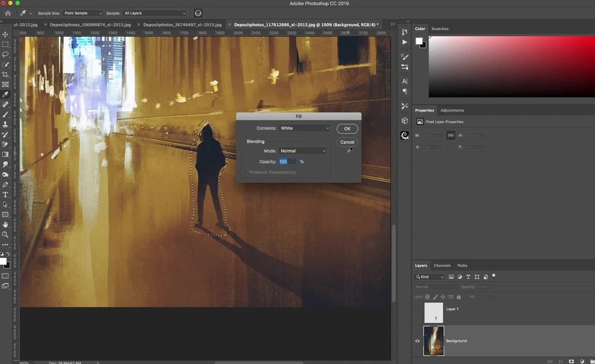Toggle the layer filter on/off switch
Screen dimensions: 595x364
coord(493,276)
